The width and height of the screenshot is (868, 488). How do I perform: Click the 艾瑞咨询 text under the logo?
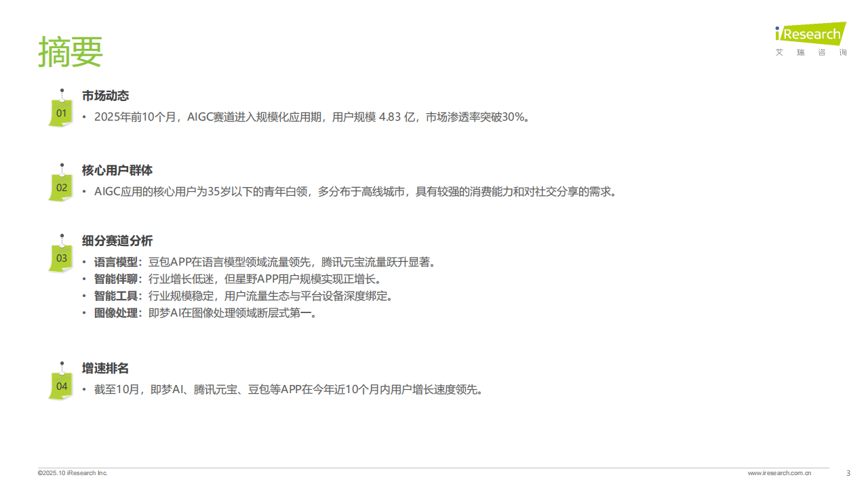click(812, 53)
